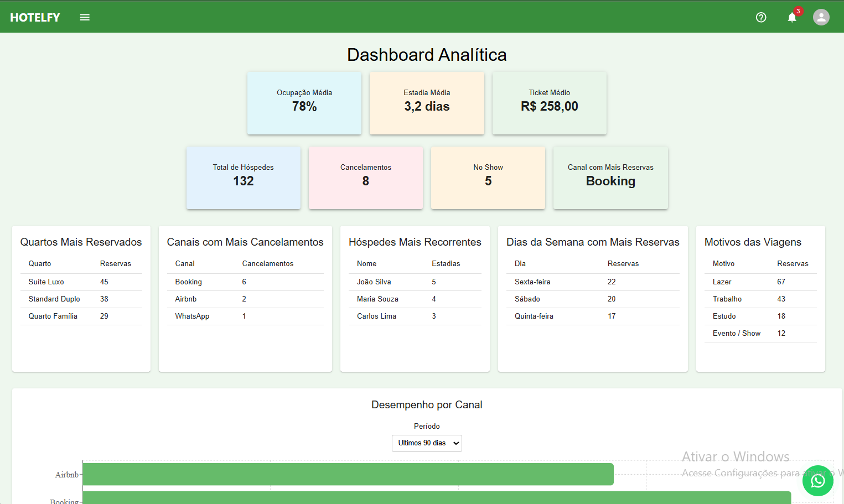The height and width of the screenshot is (504, 844).
Task: Click the 'Canal com Mais Reservas Booking' card
Action: tap(610, 178)
